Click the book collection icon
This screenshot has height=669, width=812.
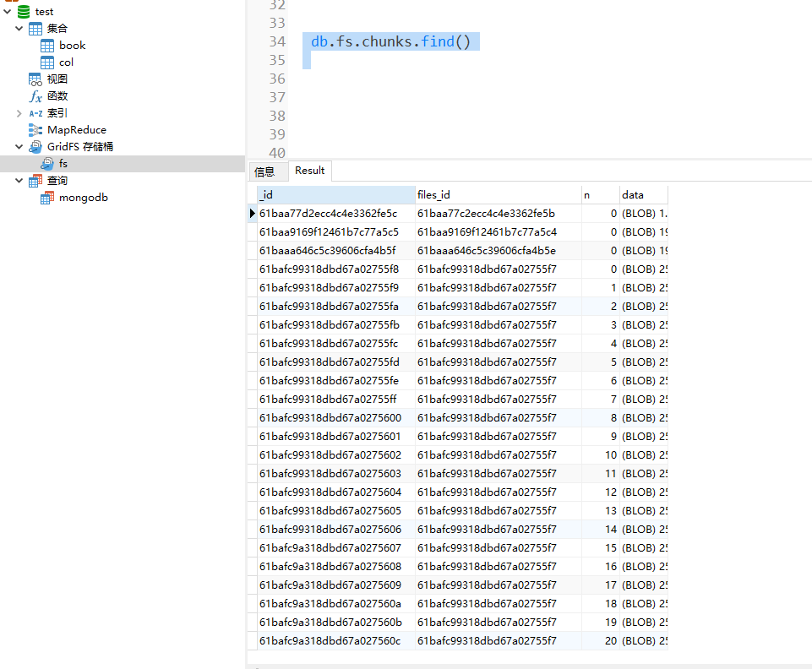pos(47,46)
